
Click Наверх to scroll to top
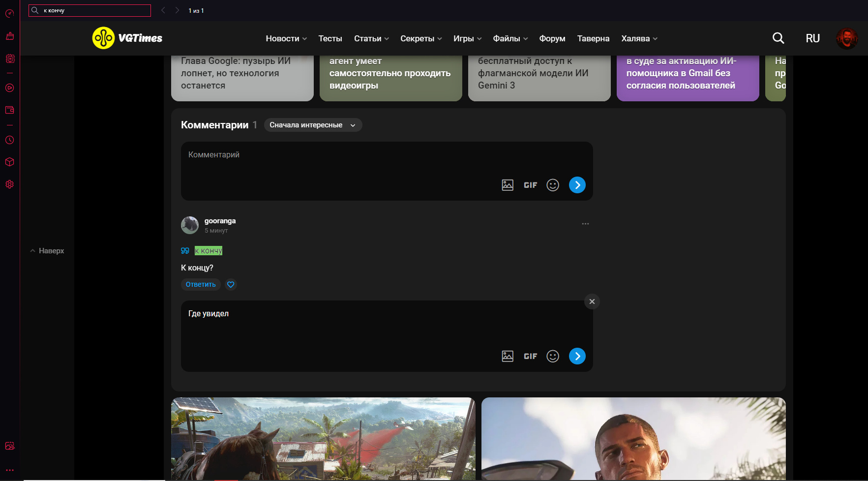coord(47,251)
